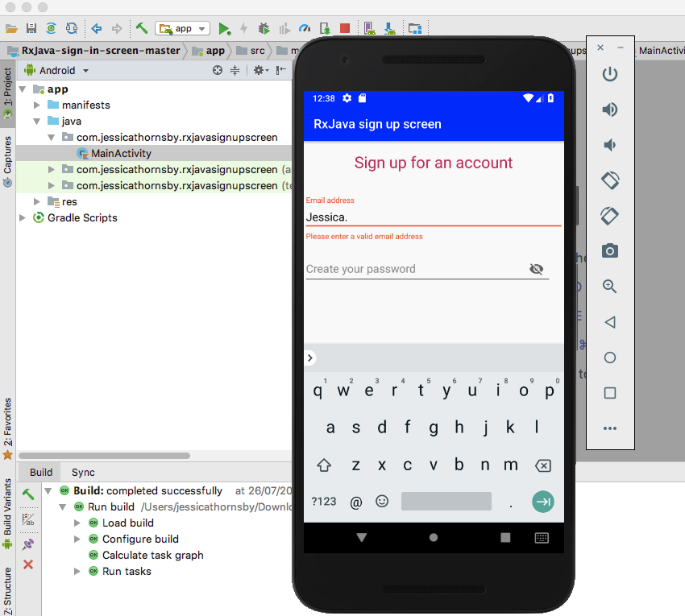Save all using the floppy disk icon

click(31, 28)
